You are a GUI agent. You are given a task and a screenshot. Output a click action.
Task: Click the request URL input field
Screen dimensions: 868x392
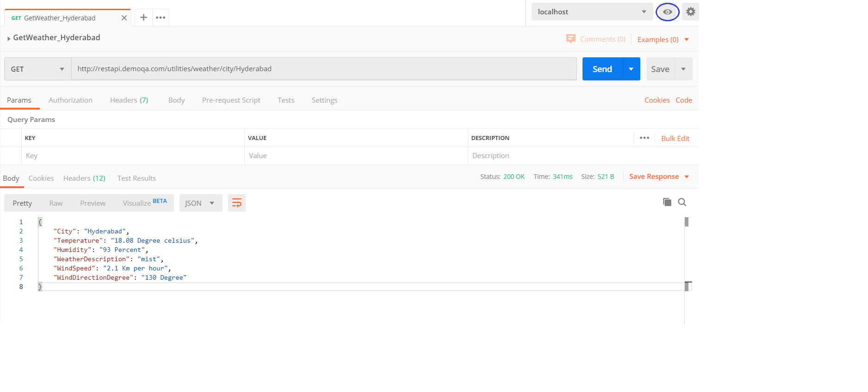tap(324, 69)
